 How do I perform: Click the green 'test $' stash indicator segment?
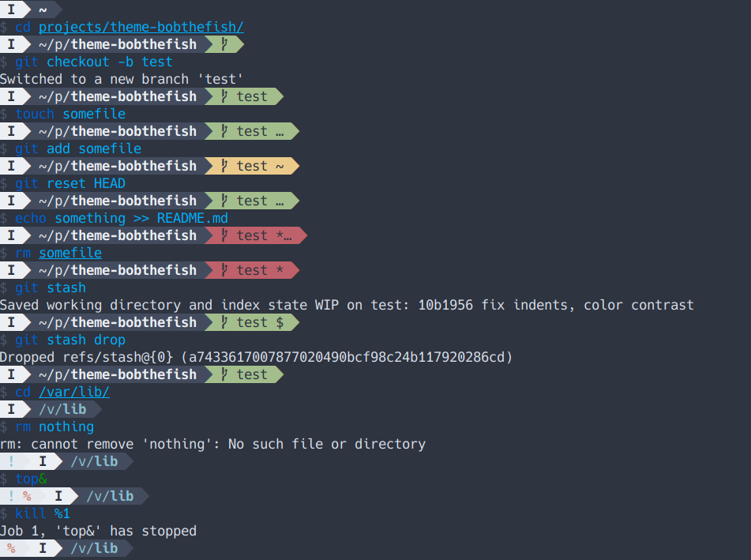[251, 322]
